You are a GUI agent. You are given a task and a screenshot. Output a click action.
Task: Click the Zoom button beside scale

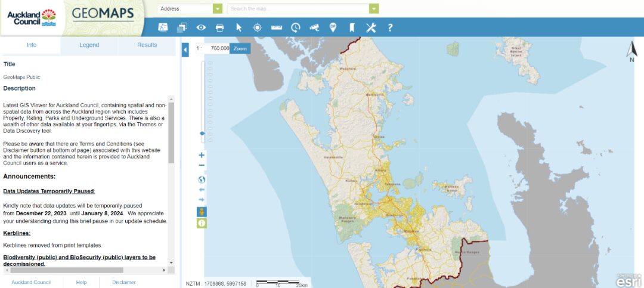(x=240, y=48)
